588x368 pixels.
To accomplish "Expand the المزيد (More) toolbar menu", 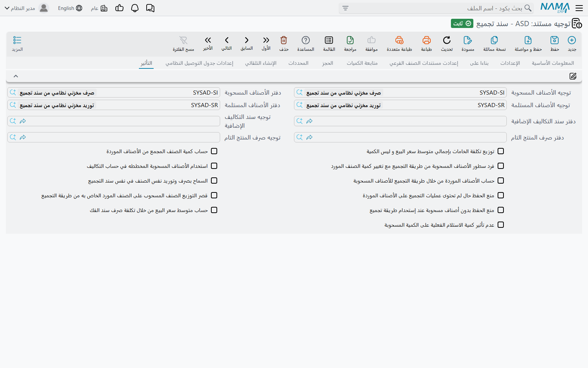I will point(17,43).
